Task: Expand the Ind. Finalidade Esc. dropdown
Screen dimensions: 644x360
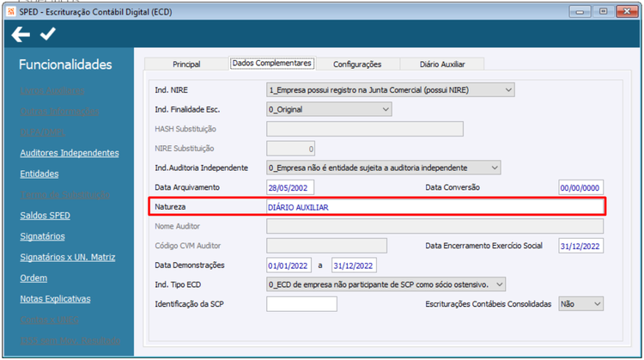Action: click(x=329, y=109)
